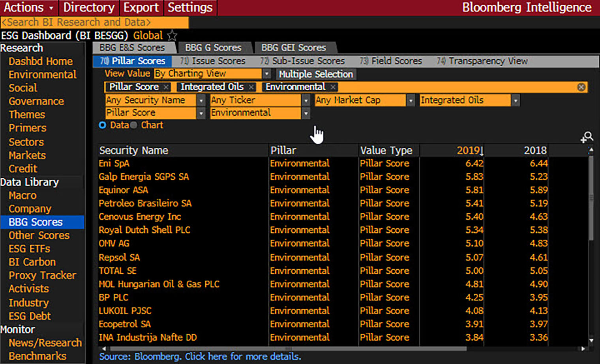Click the table's scroll down arrow
This screenshot has height=364, width=600.
591,340
